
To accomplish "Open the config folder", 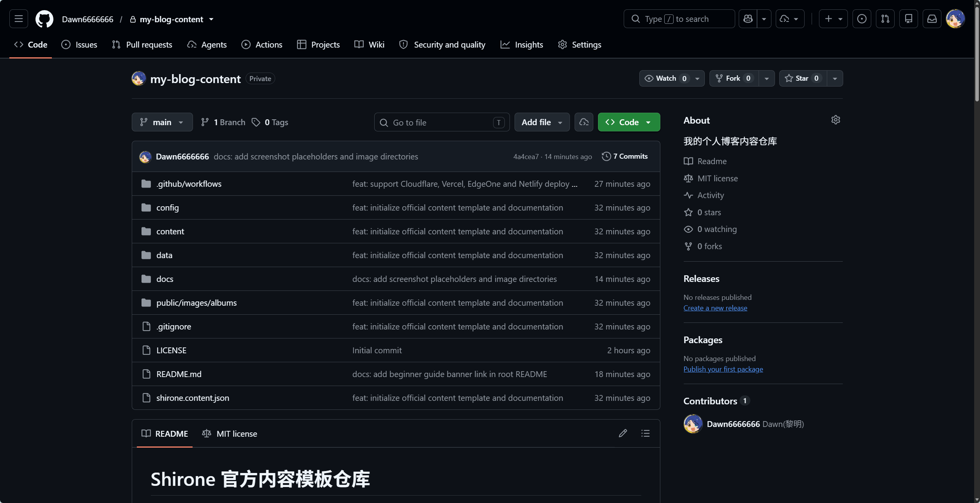I will 168,207.
